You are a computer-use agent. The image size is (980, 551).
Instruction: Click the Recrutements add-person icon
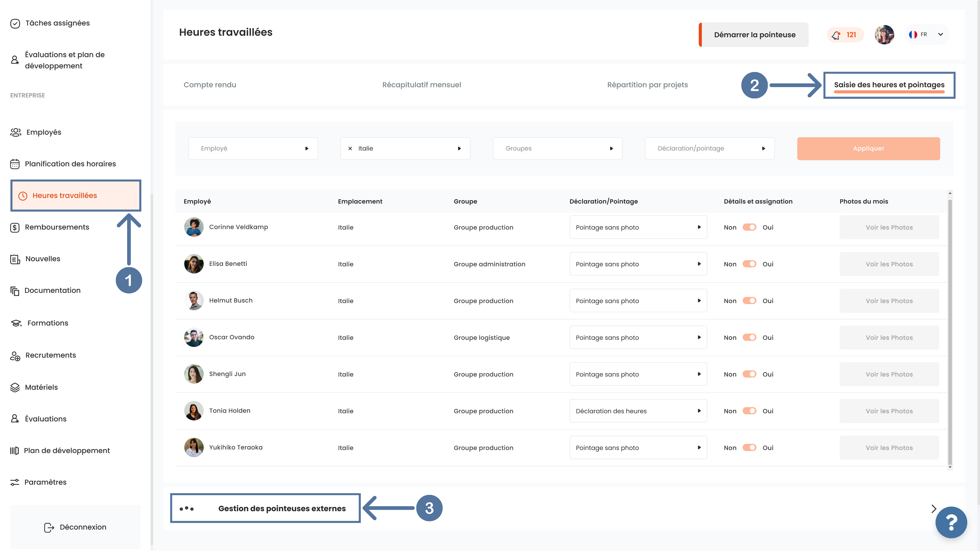[15, 356]
